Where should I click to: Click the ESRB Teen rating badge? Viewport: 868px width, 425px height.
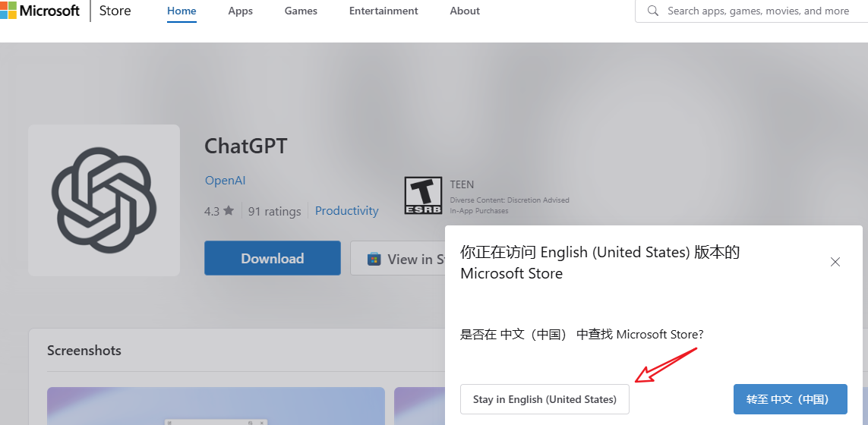[x=423, y=195]
